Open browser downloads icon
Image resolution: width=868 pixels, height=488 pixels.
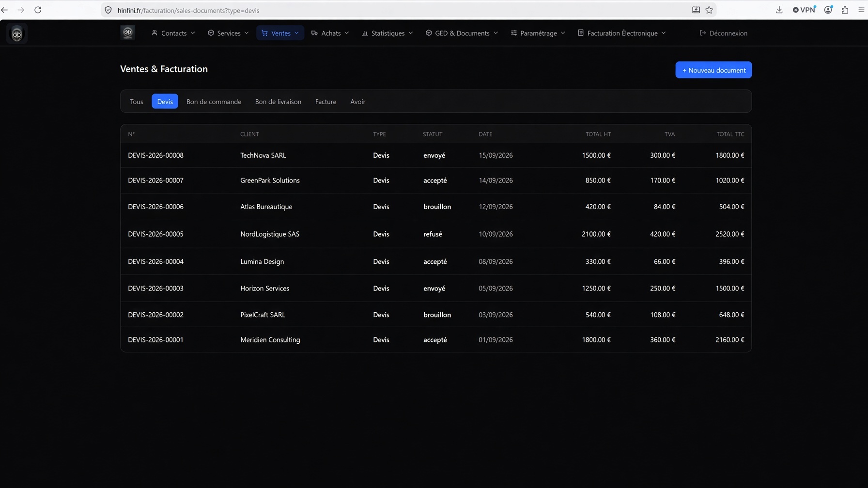coord(779,10)
